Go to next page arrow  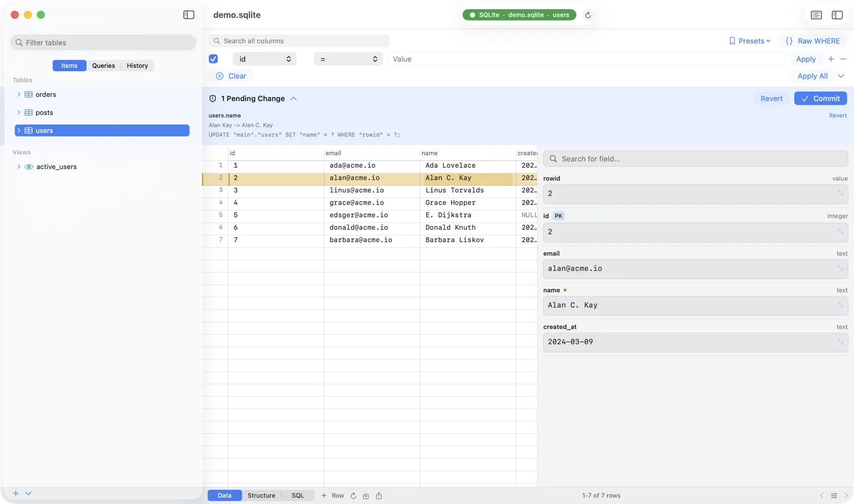(x=846, y=495)
